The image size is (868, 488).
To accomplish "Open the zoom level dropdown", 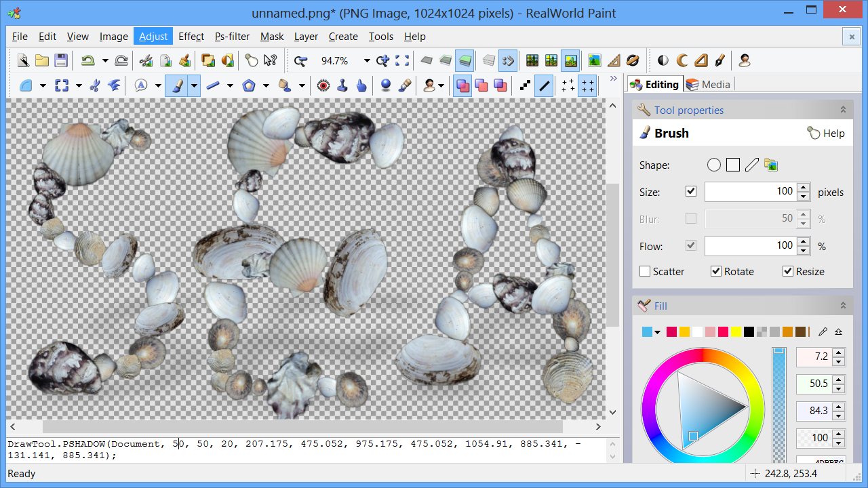I will (367, 60).
